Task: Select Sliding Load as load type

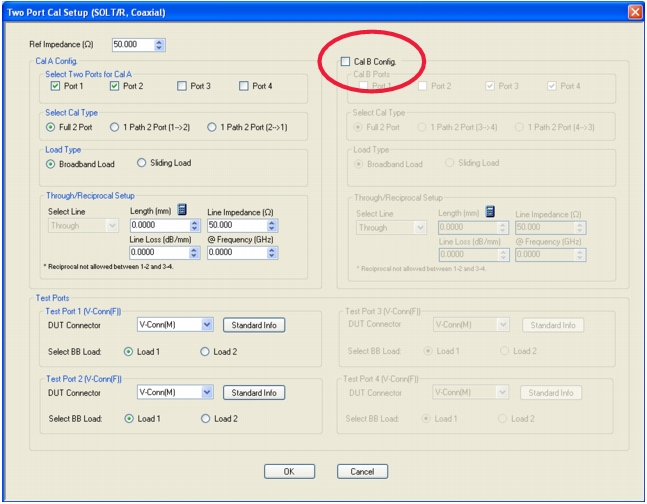Action: (x=141, y=163)
